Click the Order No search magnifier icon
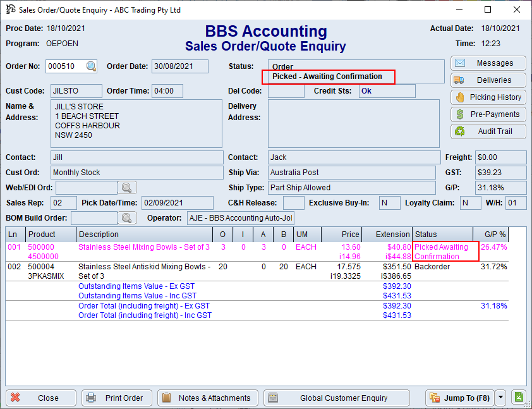 (92, 66)
